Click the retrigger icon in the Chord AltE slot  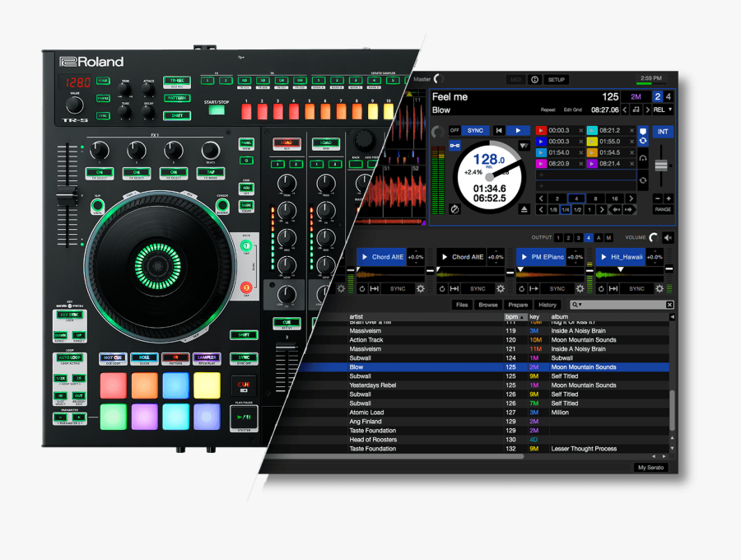[361, 287]
